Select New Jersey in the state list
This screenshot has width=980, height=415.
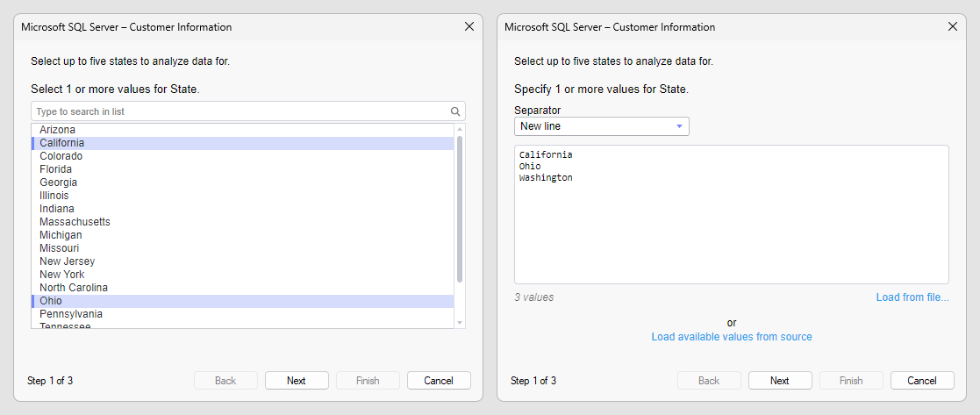242,261
